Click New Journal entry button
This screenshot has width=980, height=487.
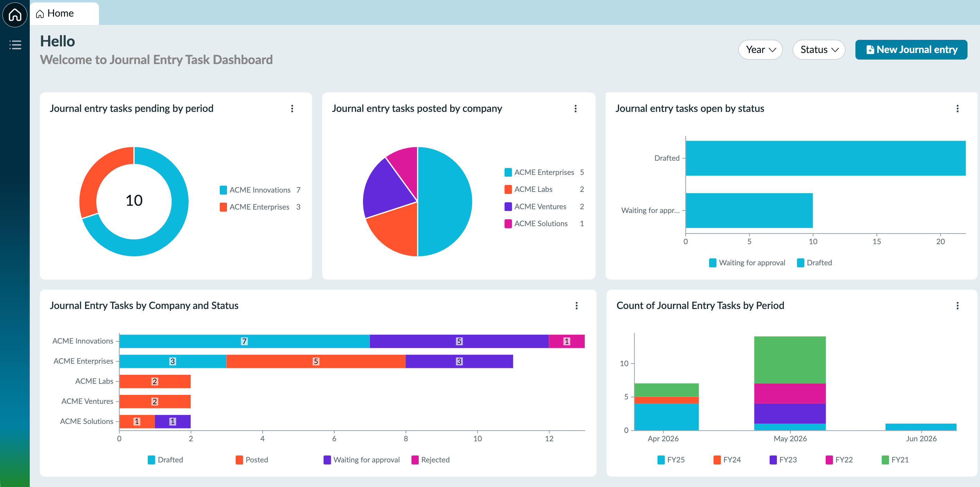click(x=911, y=50)
